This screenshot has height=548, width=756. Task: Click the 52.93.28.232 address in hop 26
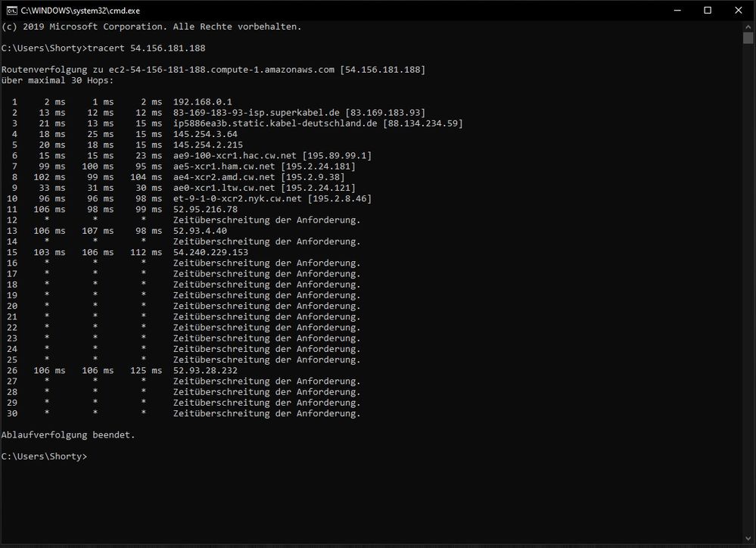coord(205,371)
